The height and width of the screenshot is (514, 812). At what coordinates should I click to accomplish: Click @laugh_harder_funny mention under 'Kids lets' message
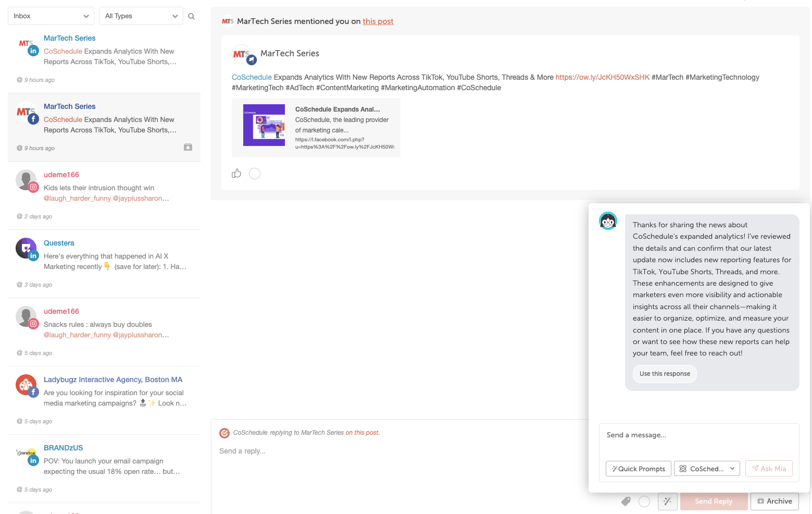tap(77, 199)
